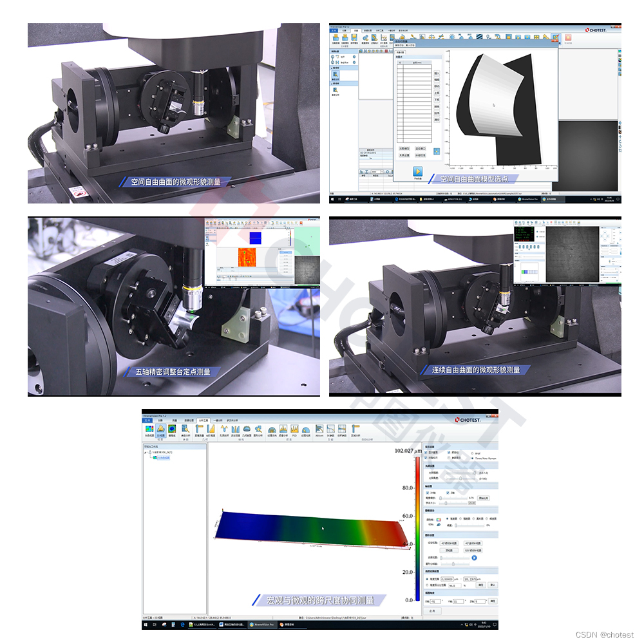Toggle the first display settings checkbox
The image size is (644, 644).
[x=426, y=453]
